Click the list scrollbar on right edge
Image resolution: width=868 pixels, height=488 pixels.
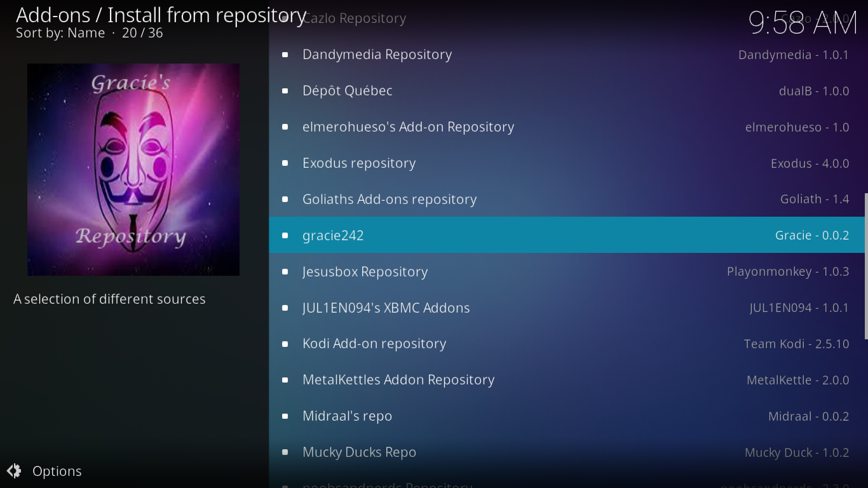click(866, 266)
